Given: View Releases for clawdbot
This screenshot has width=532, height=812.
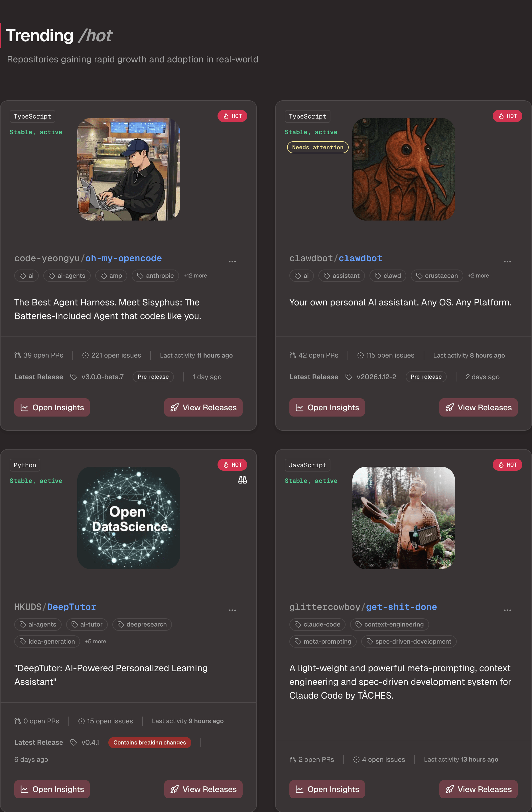Looking at the screenshot, I should point(478,407).
